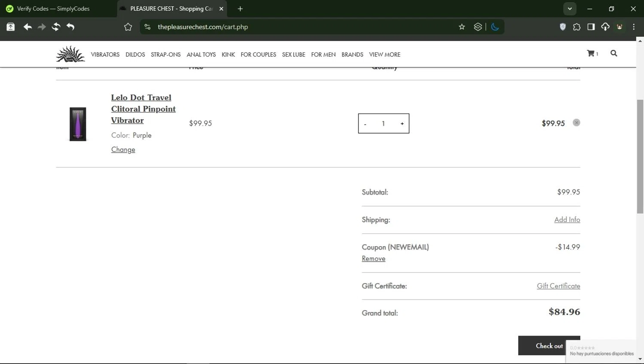Click the Check out button

click(x=549, y=346)
